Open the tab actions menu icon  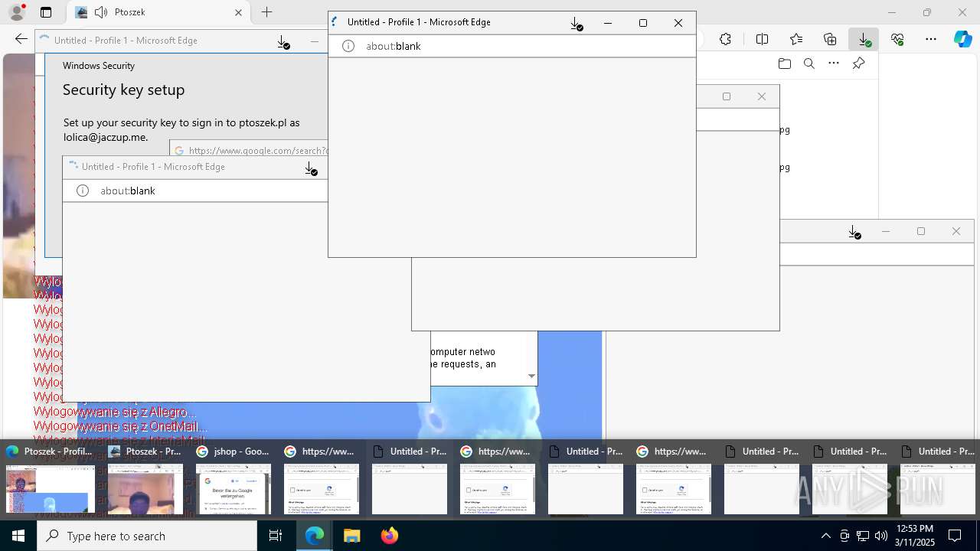point(46,12)
